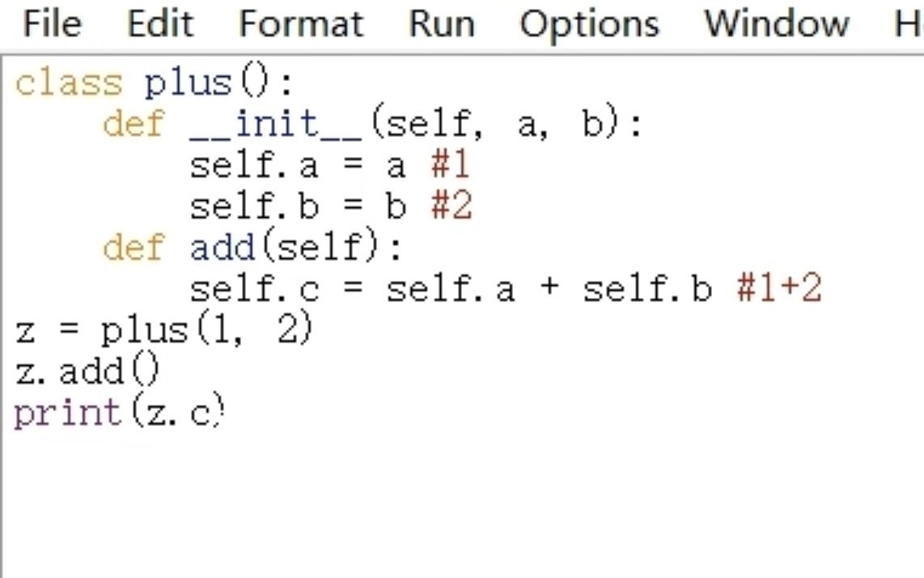924x578 pixels.
Task: Open the Window menu
Action: pyautogui.click(x=776, y=24)
